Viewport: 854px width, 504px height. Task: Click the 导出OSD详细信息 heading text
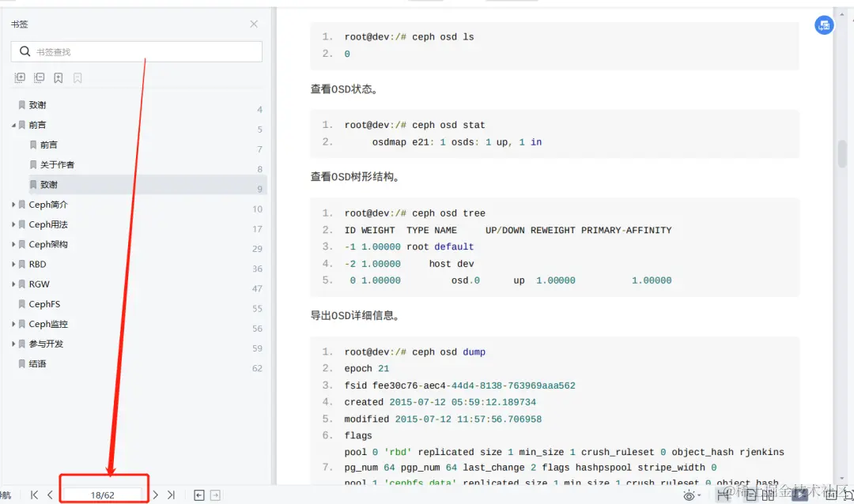point(354,315)
